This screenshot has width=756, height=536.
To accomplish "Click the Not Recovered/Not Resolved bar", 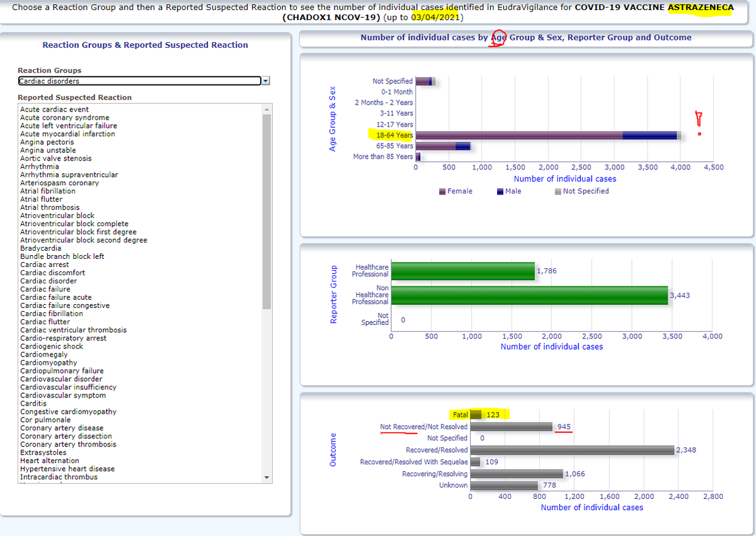I will [512, 426].
